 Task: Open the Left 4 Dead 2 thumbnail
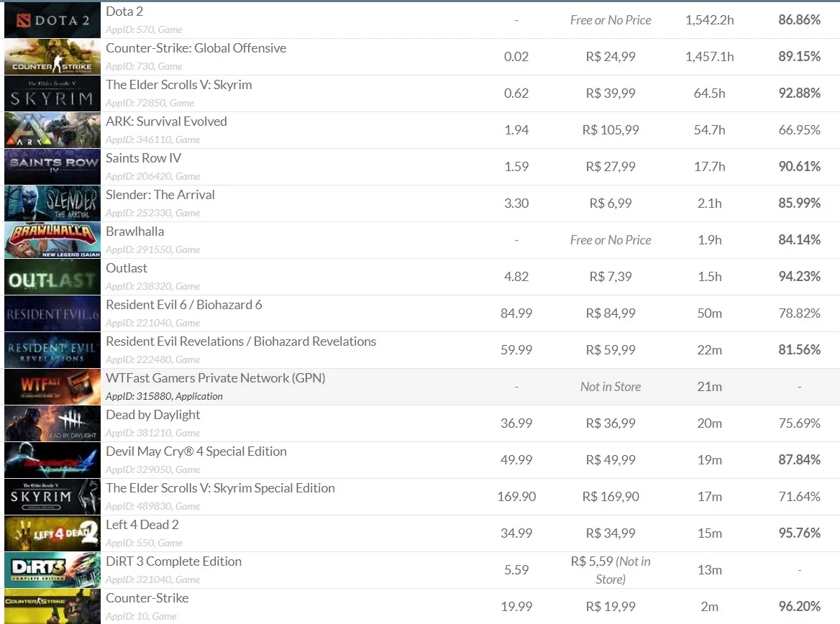[52, 533]
